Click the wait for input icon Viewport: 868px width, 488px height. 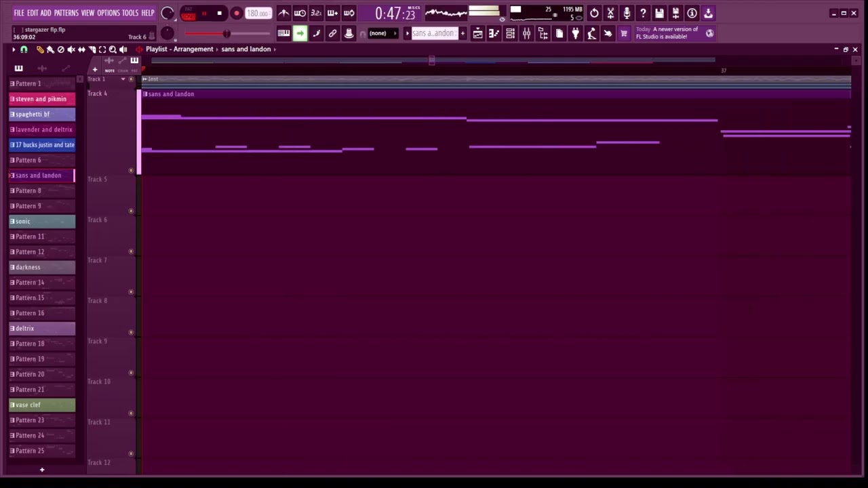pos(300,13)
